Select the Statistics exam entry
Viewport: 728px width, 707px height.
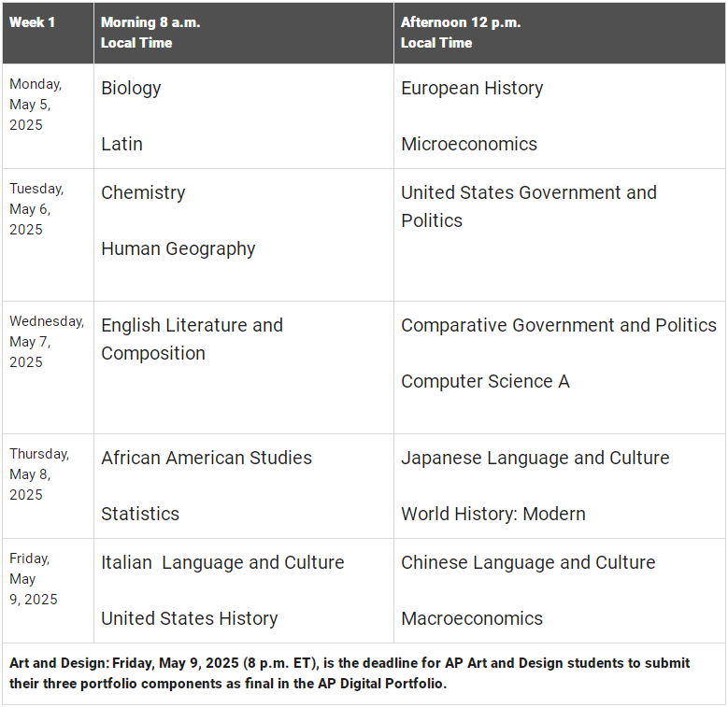pos(140,514)
